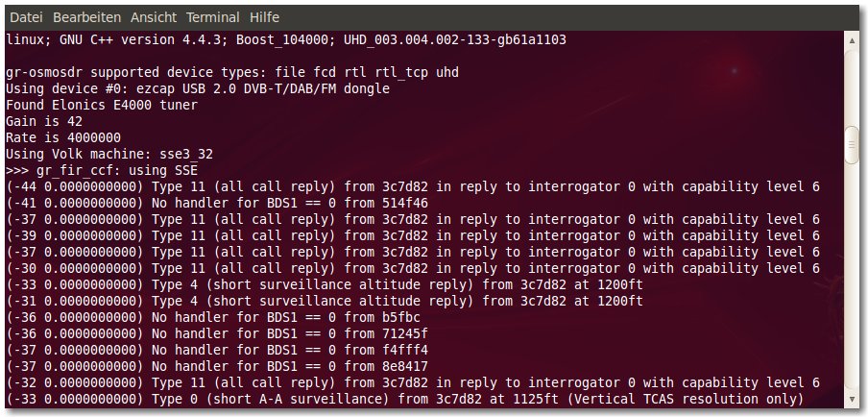Open the Hilfe menu
This screenshot has height=417, width=868.
point(265,17)
